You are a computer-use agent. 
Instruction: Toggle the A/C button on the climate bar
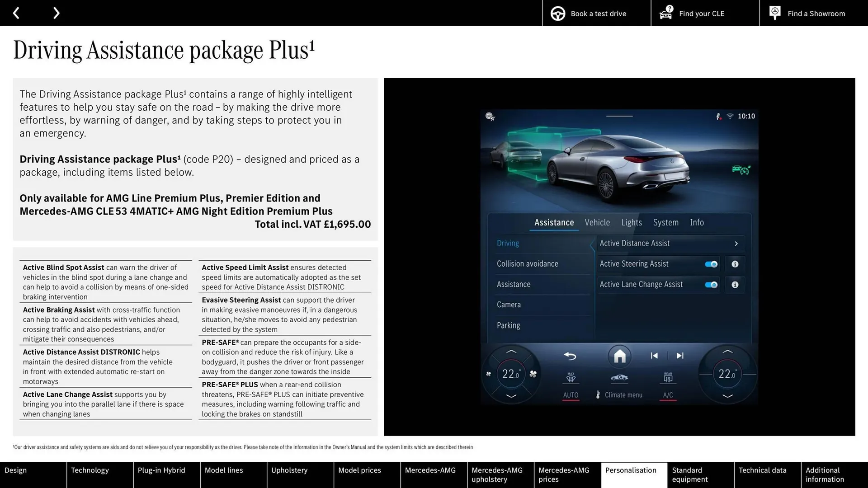coord(668,394)
